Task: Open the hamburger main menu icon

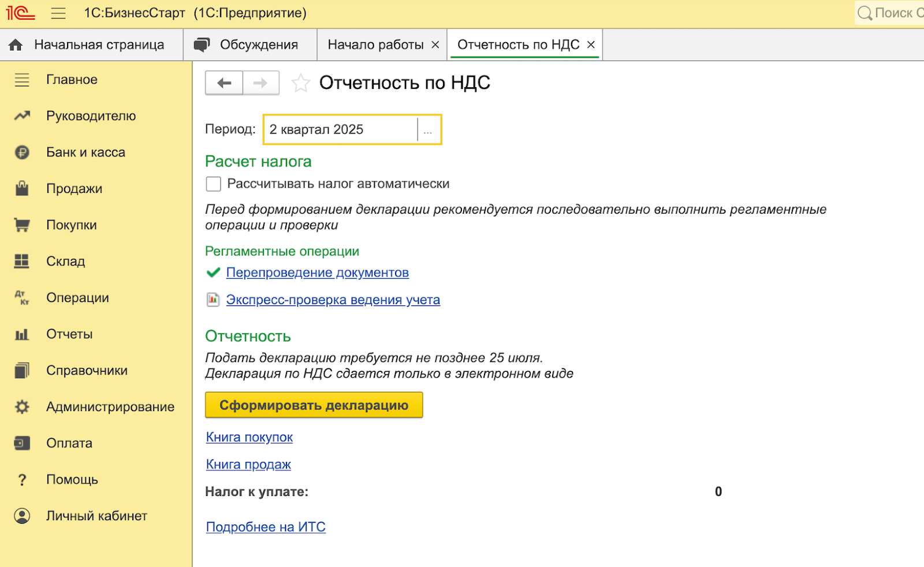Action: pyautogui.click(x=58, y=13)
